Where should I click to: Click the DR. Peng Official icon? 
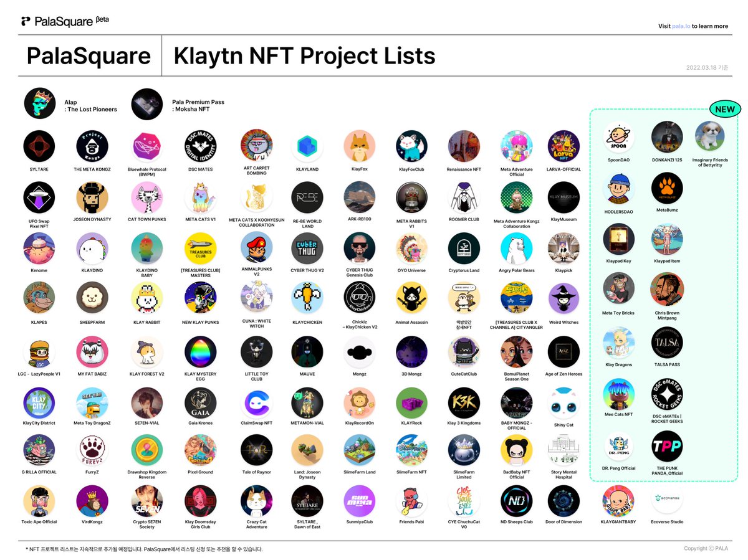pyautogui.click(x=619, y=446)
